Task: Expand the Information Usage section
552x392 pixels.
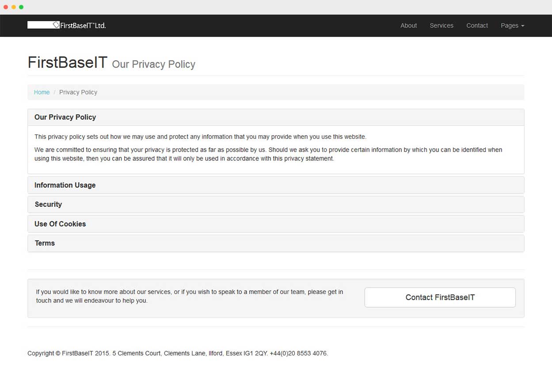Action: pos(65,185)
